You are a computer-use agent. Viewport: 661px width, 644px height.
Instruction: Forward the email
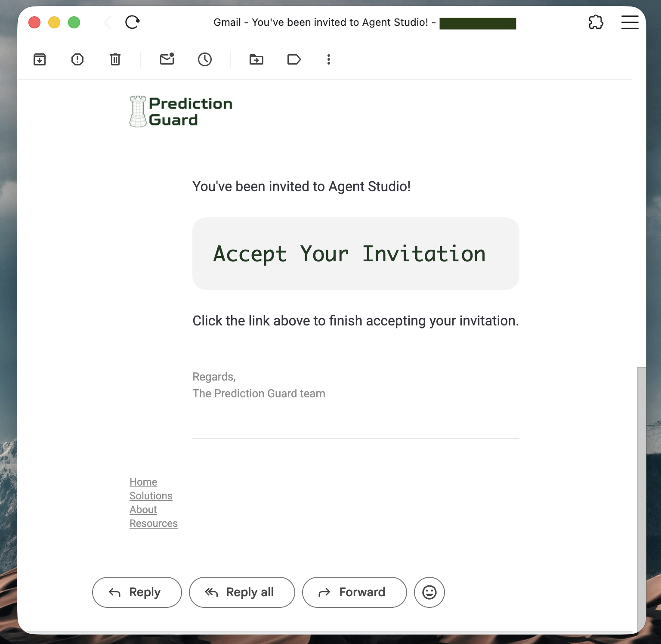pyautogui.click(x=354, y=592)
